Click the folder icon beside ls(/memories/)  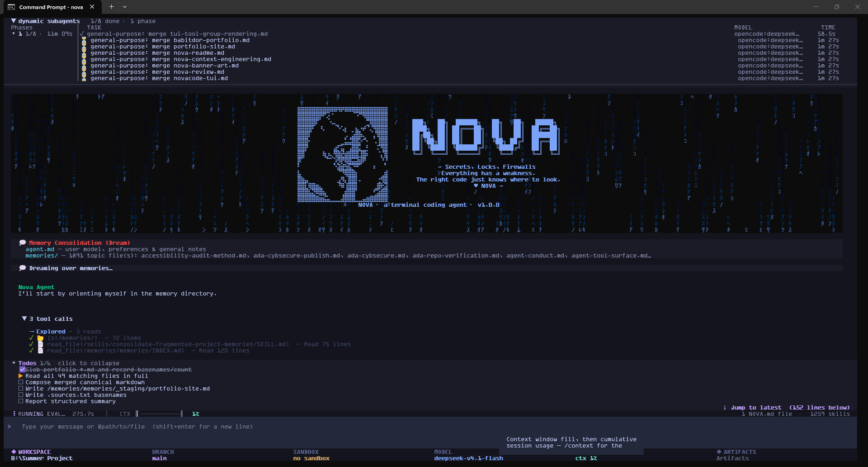(x=40, y=338)
